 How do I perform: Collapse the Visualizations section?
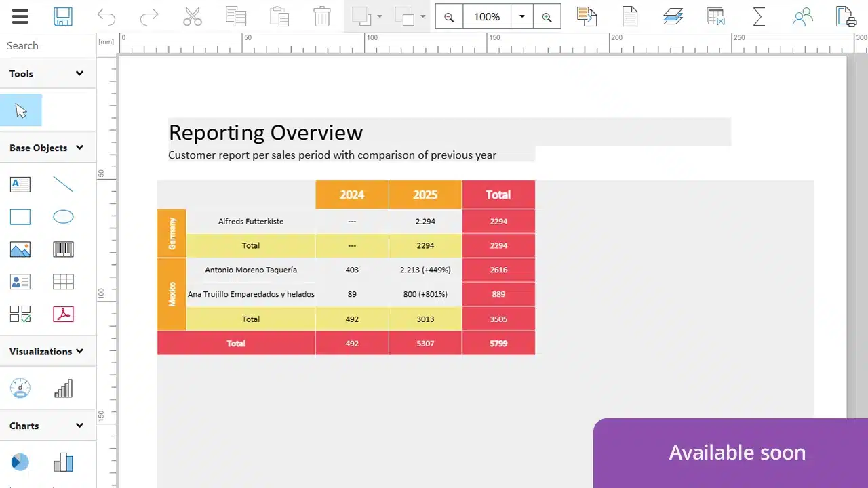pyautogui.click(x=79, y=351)
